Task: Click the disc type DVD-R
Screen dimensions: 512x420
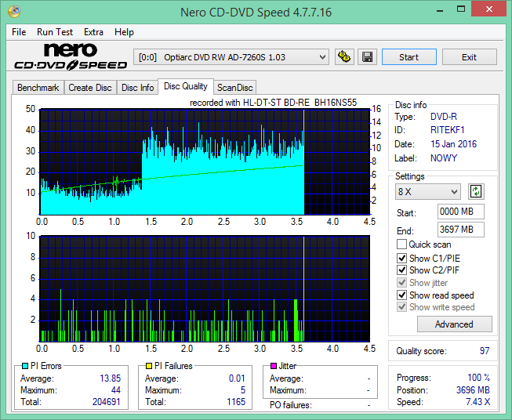Action: click(x=444, y=117)
